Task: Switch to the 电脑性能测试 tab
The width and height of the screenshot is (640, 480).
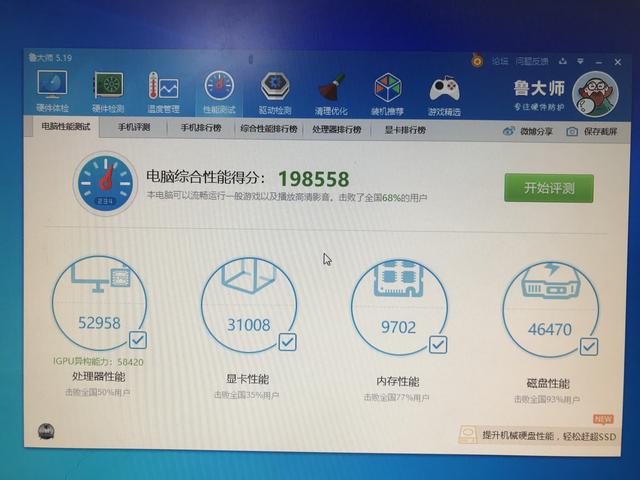Action: point(65,127)
